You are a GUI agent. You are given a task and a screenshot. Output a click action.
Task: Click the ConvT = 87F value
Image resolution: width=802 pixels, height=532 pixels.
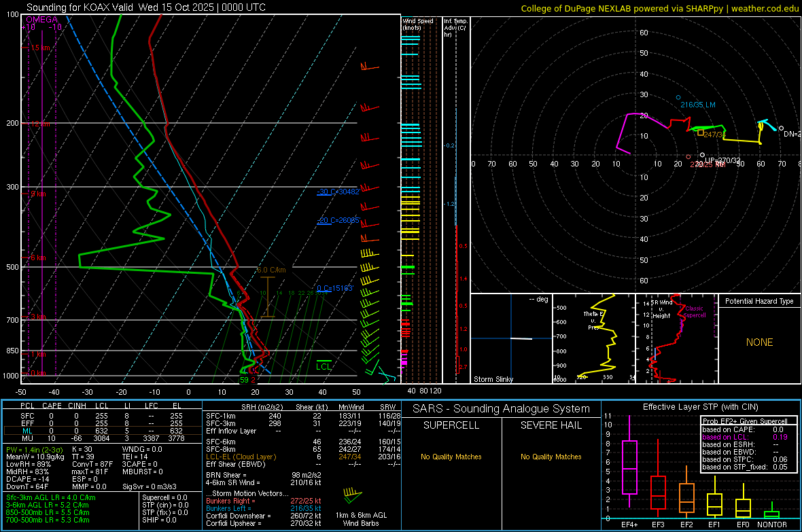92,465
